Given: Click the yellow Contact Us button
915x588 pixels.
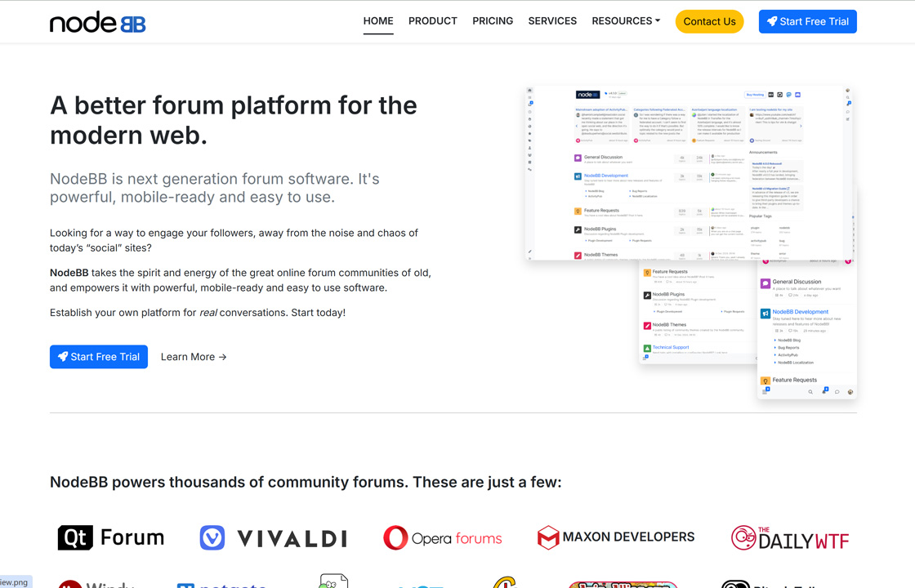Looking at the screenshot, I should point(709,21).
